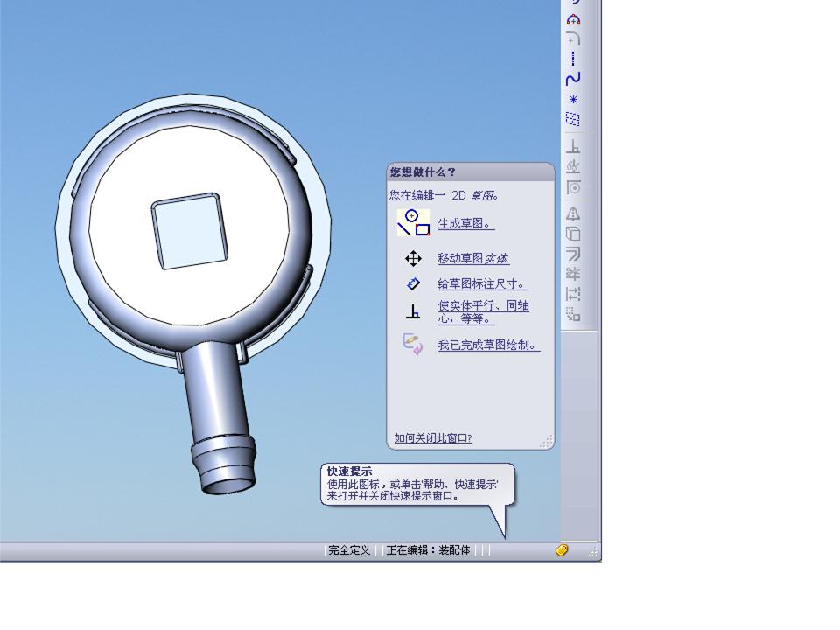Click the 正在编辑：装配体 status text
840x630 pixels.
point(428,550)
